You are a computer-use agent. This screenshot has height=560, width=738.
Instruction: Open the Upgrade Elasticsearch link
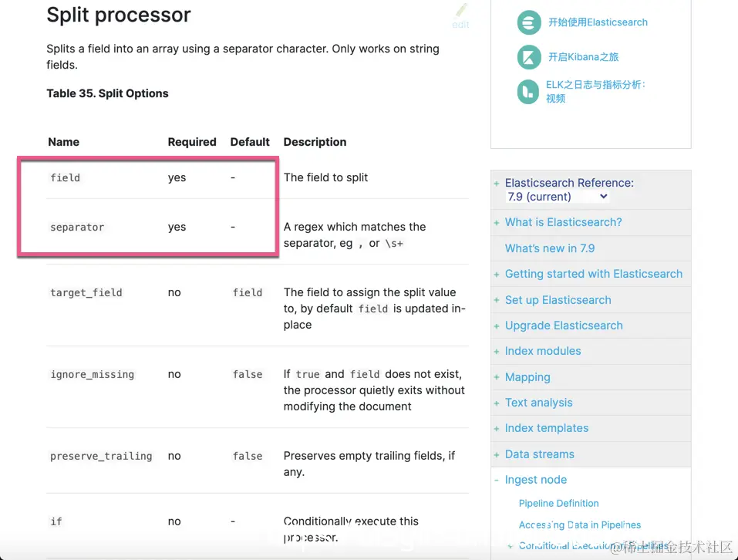click(x=564, y=326)
